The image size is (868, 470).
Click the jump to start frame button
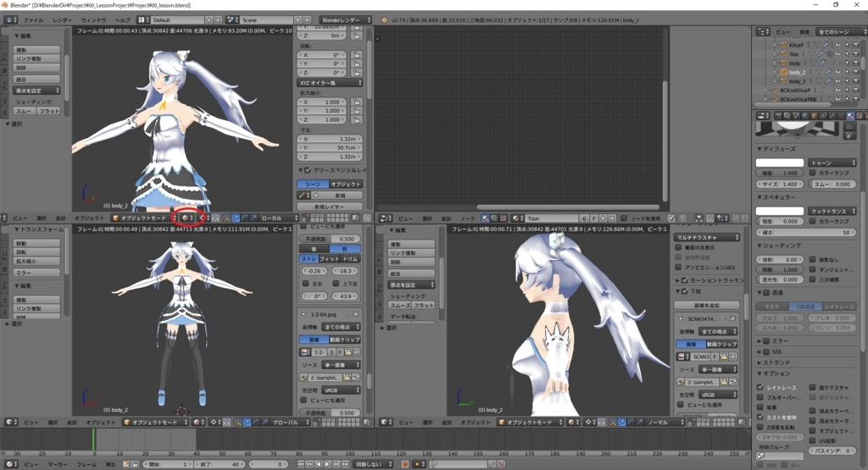(x=301, y=464)
